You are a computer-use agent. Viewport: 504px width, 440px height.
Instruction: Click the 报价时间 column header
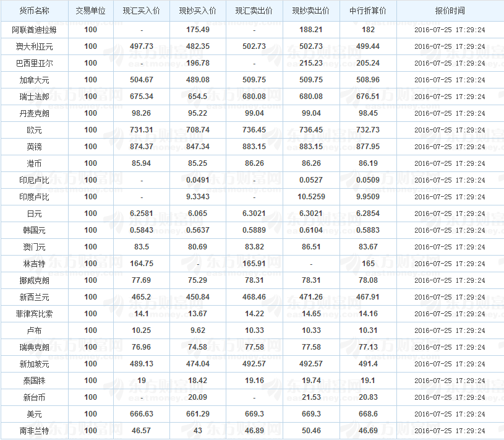(x=450, y=11)
